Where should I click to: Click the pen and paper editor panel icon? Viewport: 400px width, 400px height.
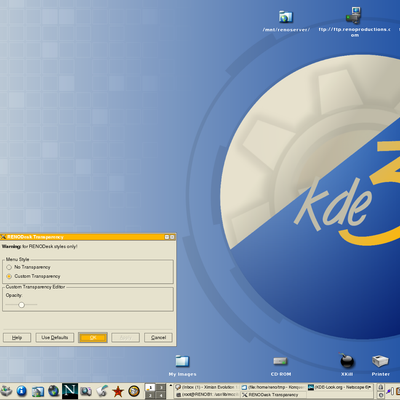tap(102, 391)
